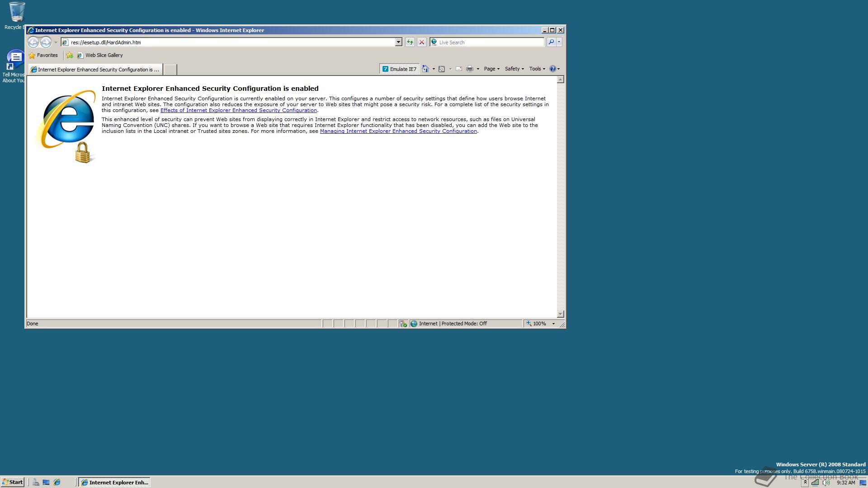Click the Back navigation arrow
868x488 pixels.
coord(33,42)
